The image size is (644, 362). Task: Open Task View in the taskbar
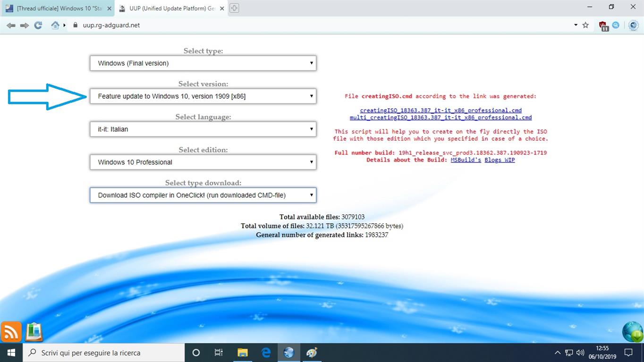click(219, 353)
